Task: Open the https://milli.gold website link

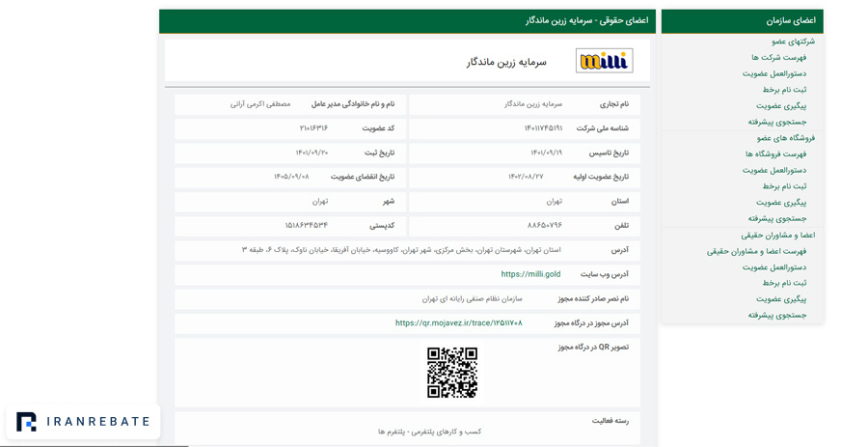Action: coord(530,274)
